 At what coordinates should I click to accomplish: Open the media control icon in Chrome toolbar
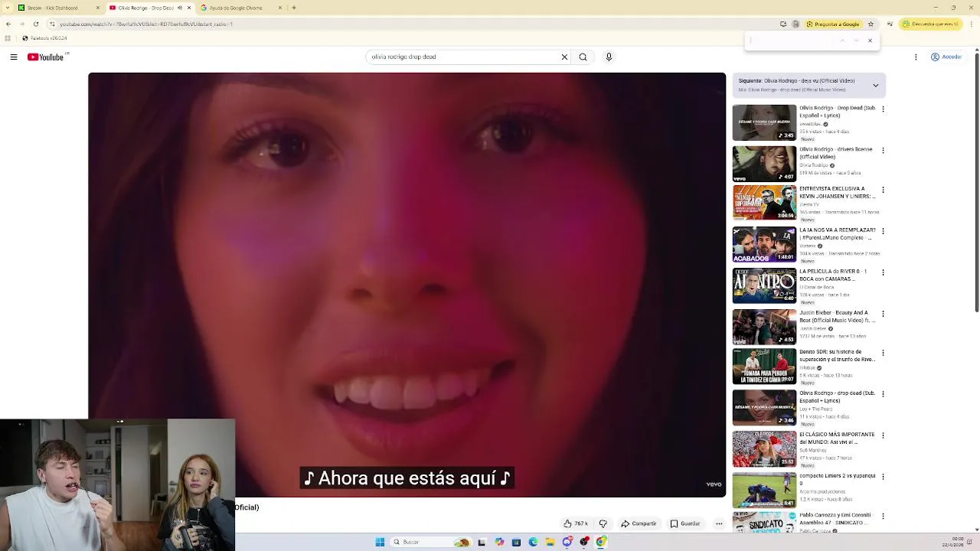click(888, 24)
